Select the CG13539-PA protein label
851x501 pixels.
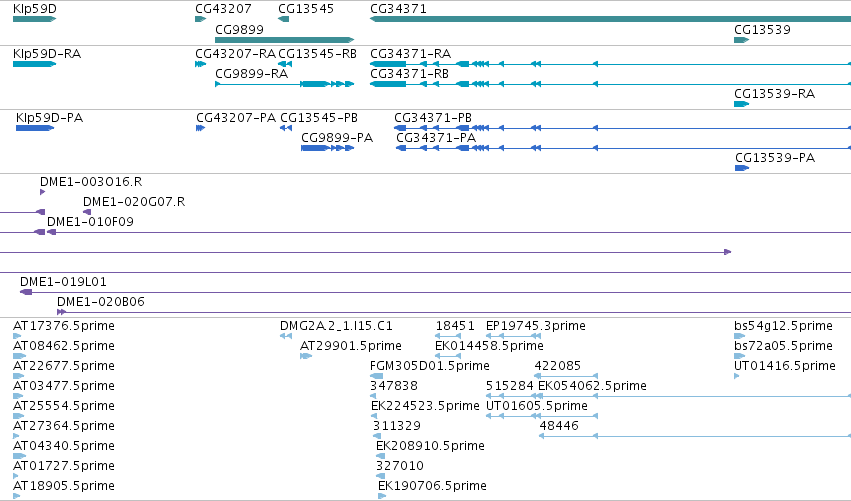tap(775, 158)
